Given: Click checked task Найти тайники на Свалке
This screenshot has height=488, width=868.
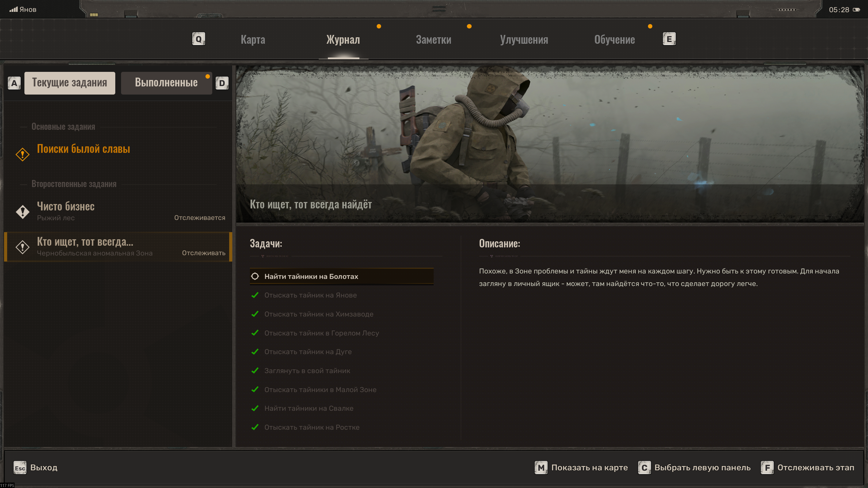Looking at the screenshot, I should pyautogui.click(x=309, y=408).
